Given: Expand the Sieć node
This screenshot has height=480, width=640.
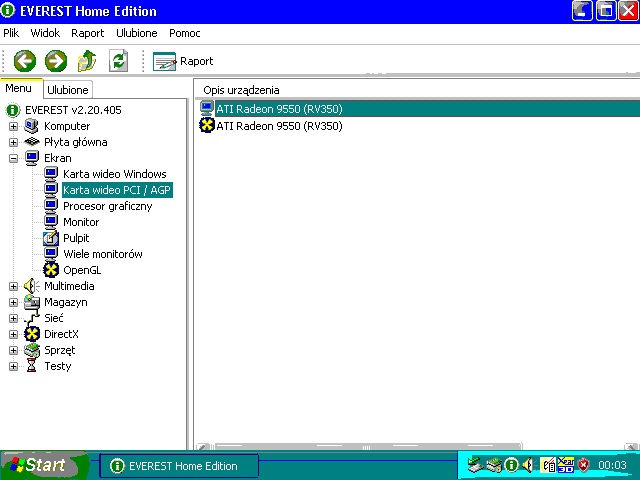Looking at the screenshot, I should [x=13, y=318].
